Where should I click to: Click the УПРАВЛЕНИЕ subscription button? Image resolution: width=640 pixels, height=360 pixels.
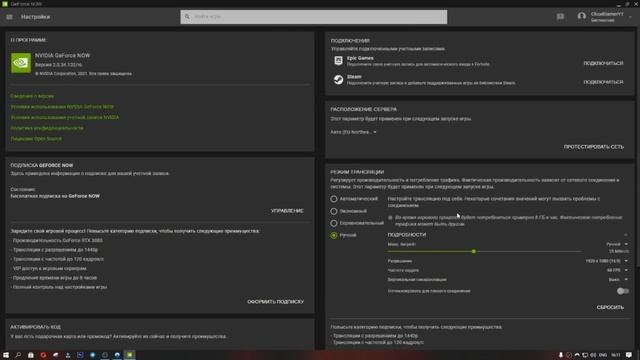point(287,211)
